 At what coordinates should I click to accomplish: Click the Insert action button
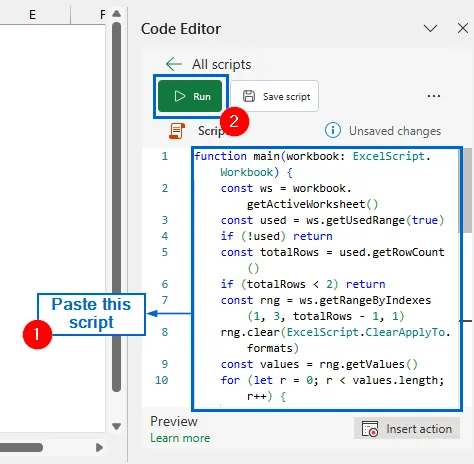click(x=407, y=428)
